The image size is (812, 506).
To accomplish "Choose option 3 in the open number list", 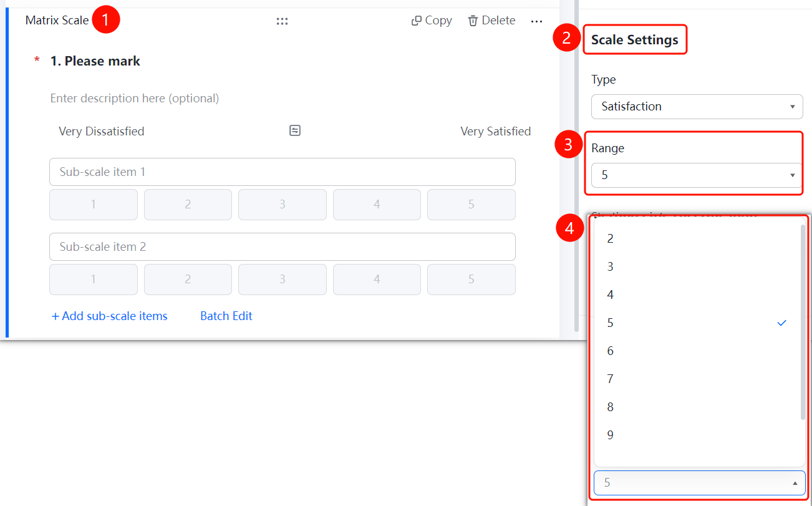I will 696,266.
